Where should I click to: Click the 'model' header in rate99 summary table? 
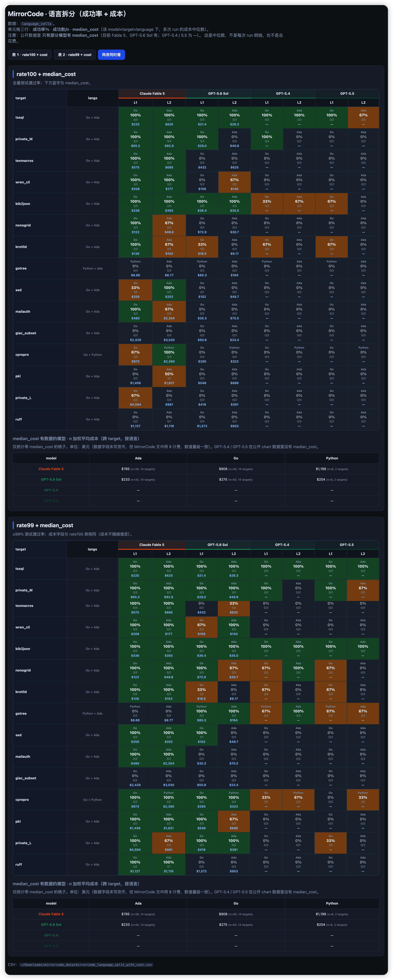pos(51,904)
